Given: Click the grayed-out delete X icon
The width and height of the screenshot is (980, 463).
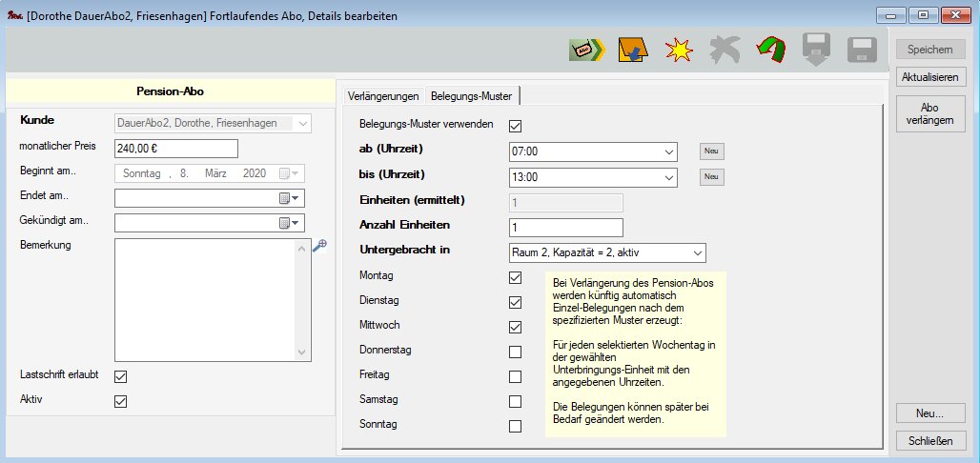Looking at the screenshot, I should 725,50.
